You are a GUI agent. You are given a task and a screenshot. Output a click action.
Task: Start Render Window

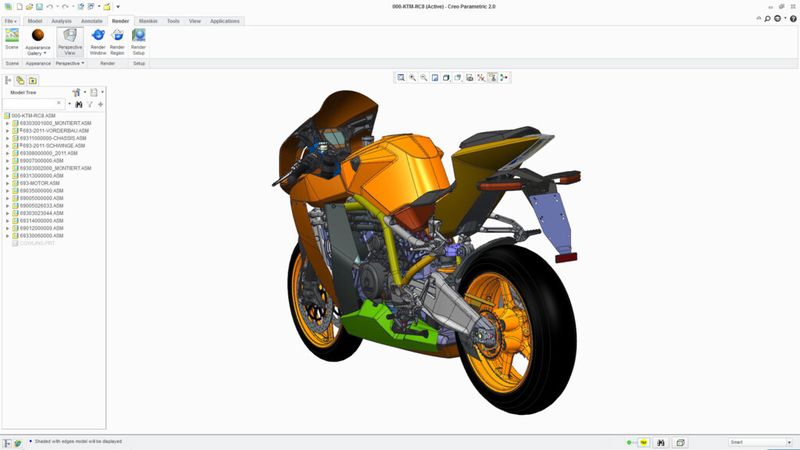tap(98, 42)
